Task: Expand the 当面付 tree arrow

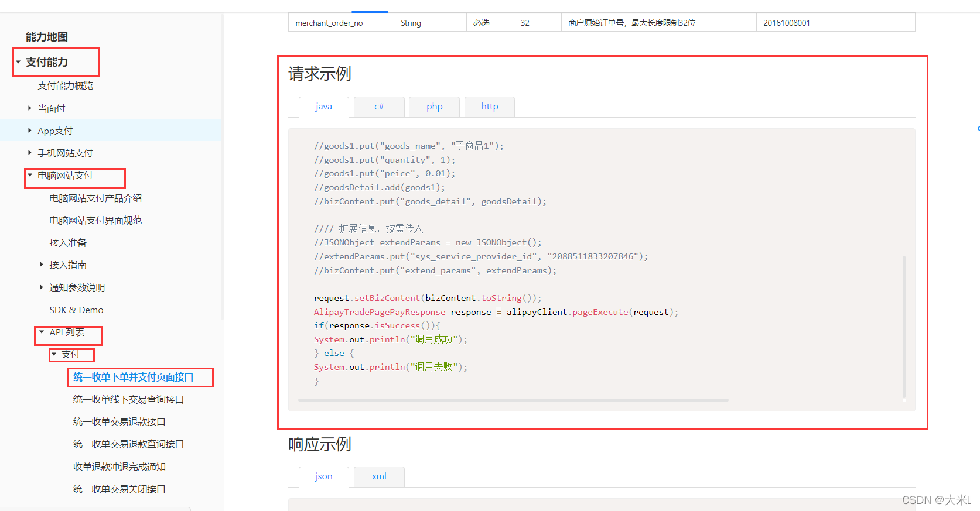Action: (30, 108)
